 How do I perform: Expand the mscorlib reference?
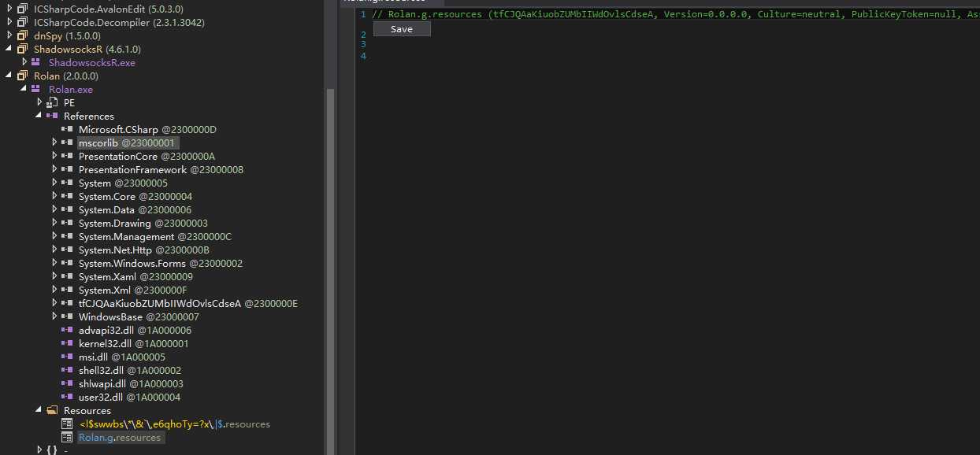54,142
